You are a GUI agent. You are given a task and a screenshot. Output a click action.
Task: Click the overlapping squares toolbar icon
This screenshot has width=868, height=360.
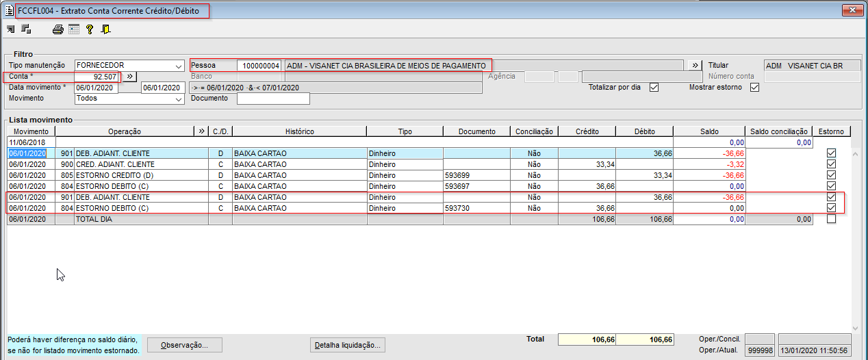point(27,29)
